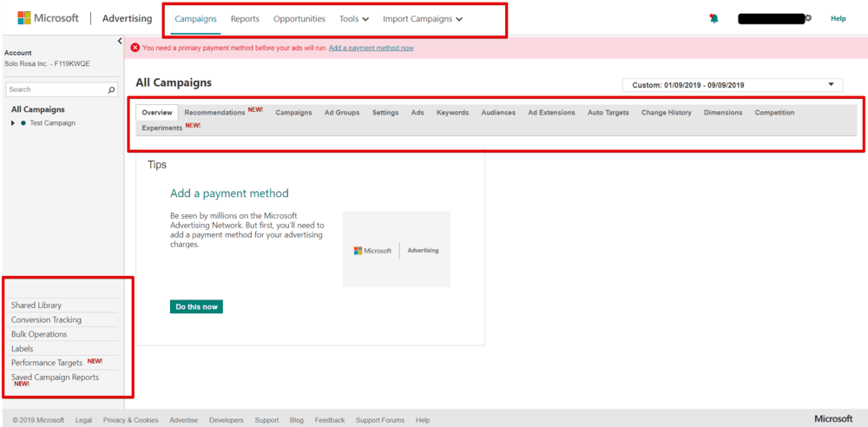Viewport: 868px width, 427px height.
Task: Open the Reports menu
Action: coord(245,19)
